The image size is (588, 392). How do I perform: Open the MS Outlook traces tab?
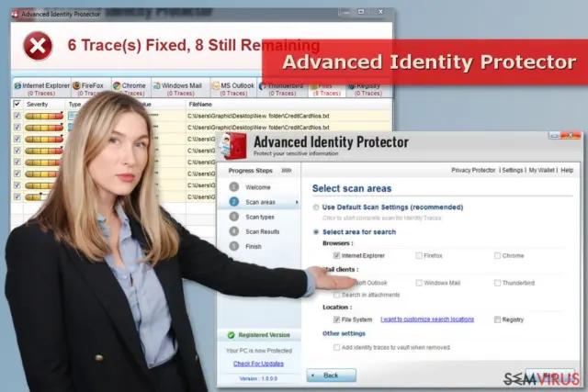click(233, 89)
